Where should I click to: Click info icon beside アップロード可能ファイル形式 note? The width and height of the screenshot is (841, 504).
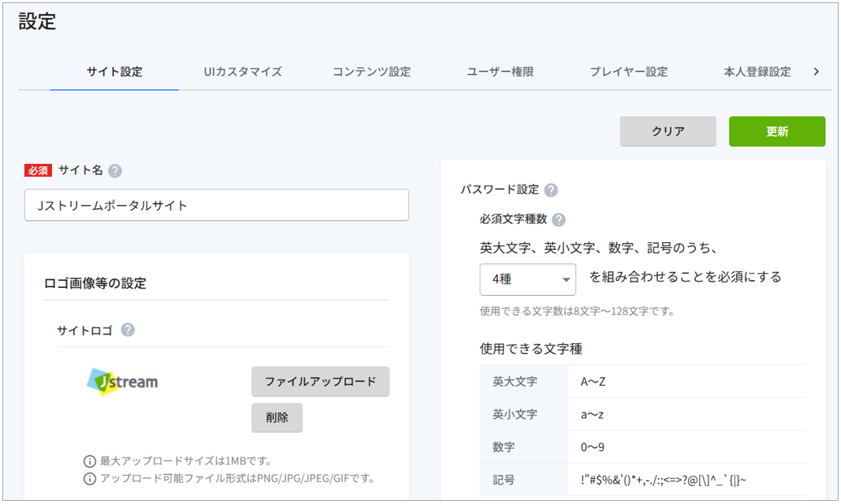click(90, 478)
